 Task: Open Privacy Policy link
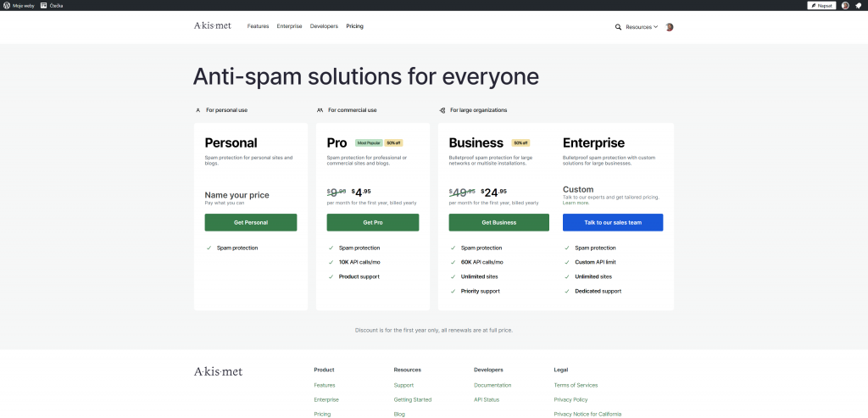[x=570, y=399]
